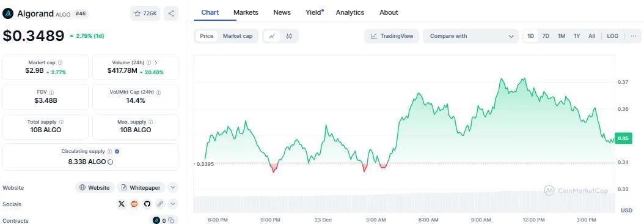Click the share icon beside watchlist count
644x224 pixels.
(171, 13)
